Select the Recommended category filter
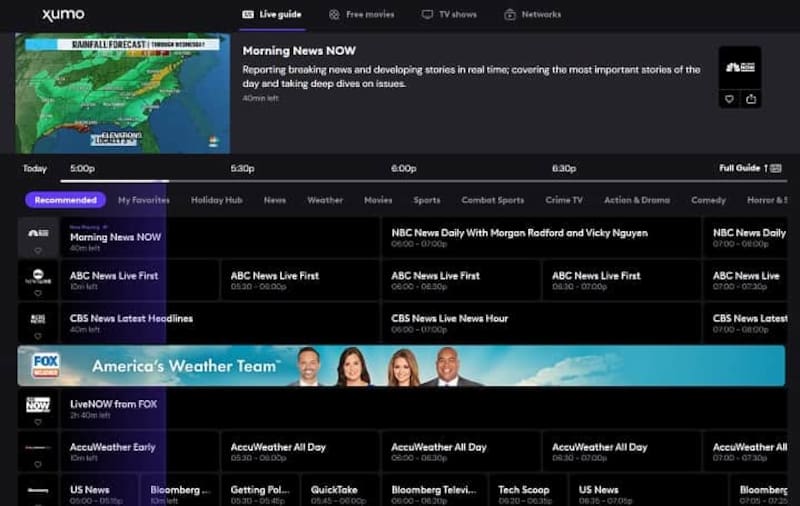 click(x=65, y=200)
